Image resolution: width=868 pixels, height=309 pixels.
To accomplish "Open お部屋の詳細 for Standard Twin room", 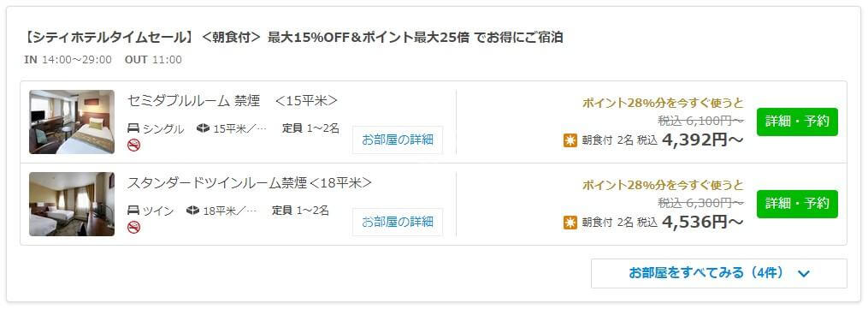I will point(398,222).
